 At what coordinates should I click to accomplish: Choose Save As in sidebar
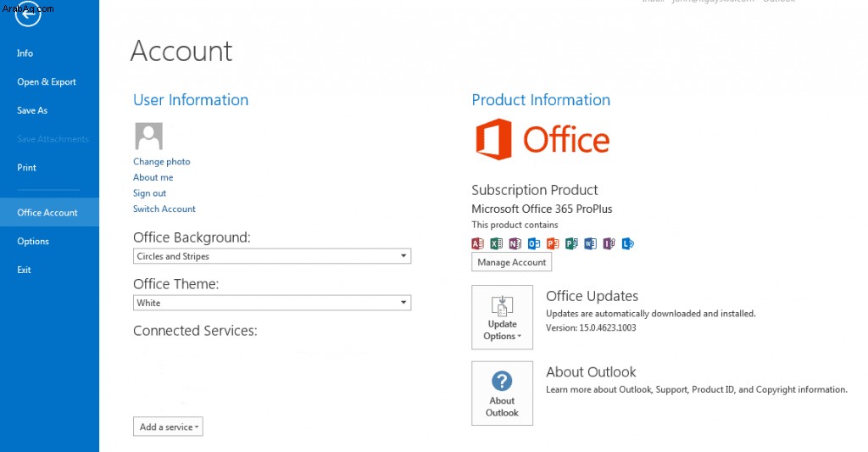[x=32, y=110]
